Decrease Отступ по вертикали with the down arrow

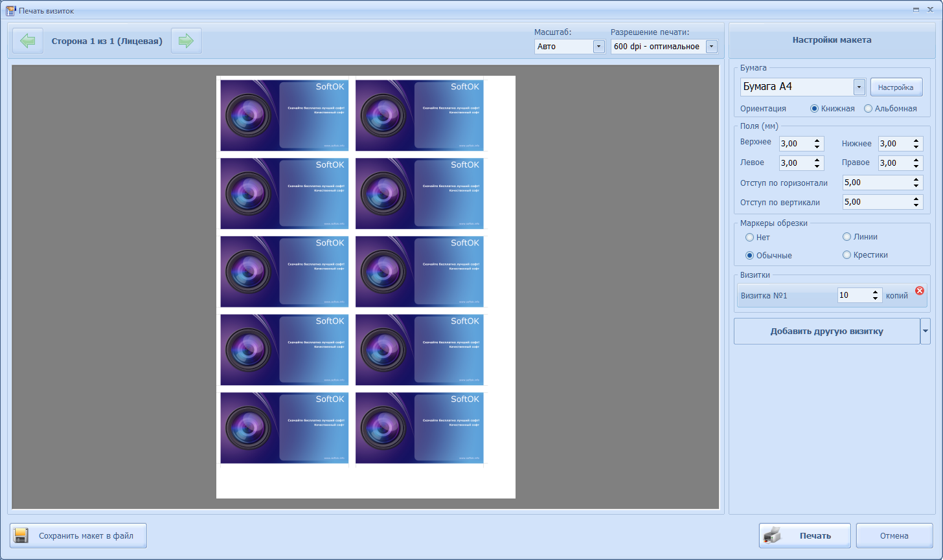pyautogui.click(x=917, y=205)
